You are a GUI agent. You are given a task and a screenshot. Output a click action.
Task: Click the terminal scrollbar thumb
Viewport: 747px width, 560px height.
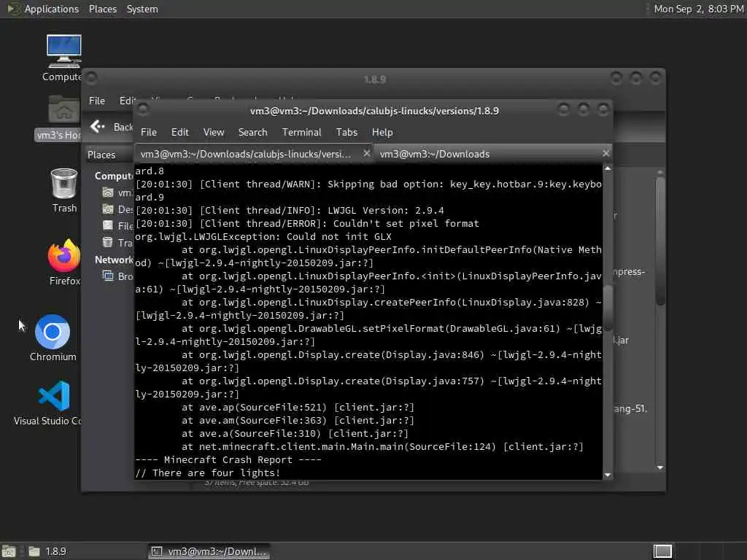click(608, 309)
